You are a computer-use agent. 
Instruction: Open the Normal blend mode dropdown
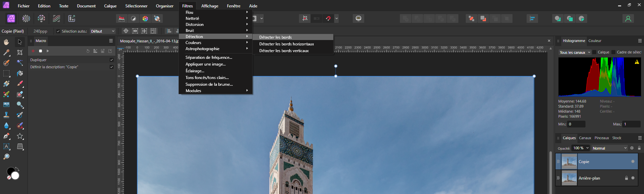609,148
